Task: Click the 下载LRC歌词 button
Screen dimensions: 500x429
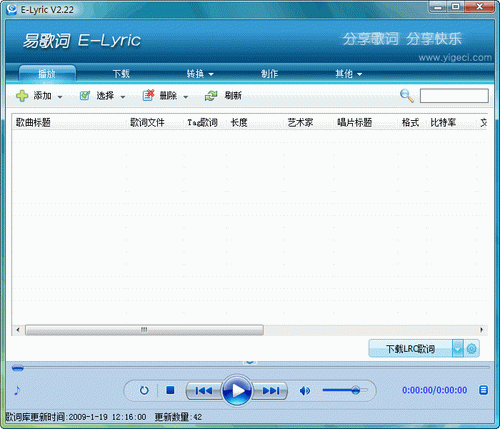Action: pos(411,349)
